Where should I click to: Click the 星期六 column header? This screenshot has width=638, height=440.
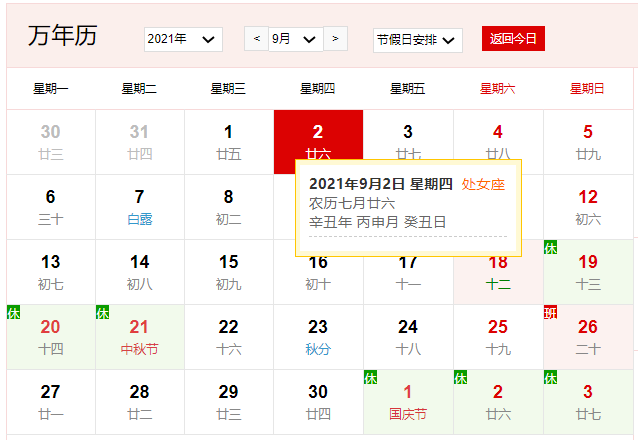[x=497, y=88]
